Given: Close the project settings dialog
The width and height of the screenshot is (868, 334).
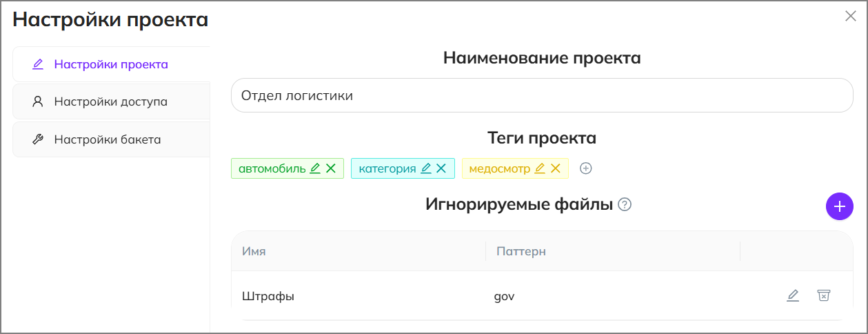Looking at the screenshot, I should click(851, 17).
